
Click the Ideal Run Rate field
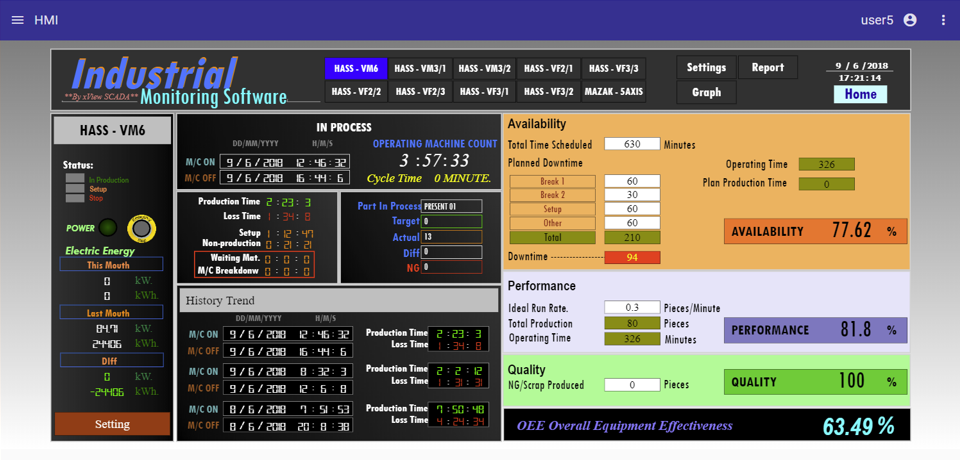[x=631, y=308]
